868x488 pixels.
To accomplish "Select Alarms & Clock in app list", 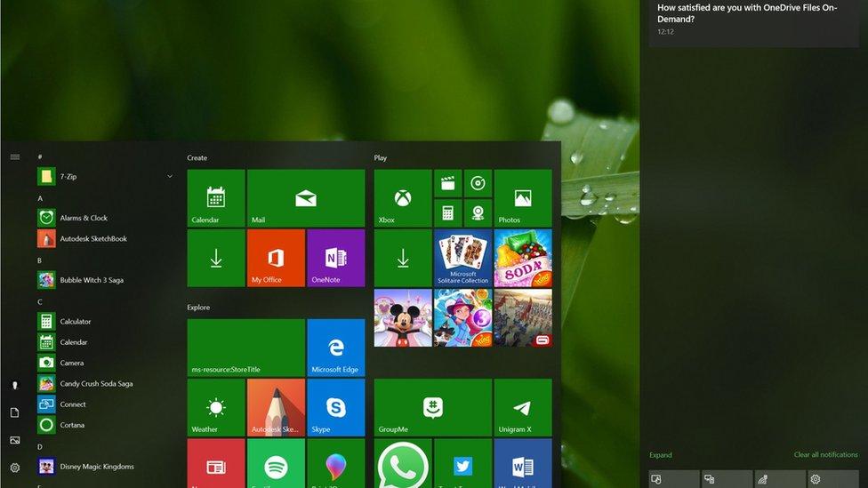I will click(x=83, y=218).
